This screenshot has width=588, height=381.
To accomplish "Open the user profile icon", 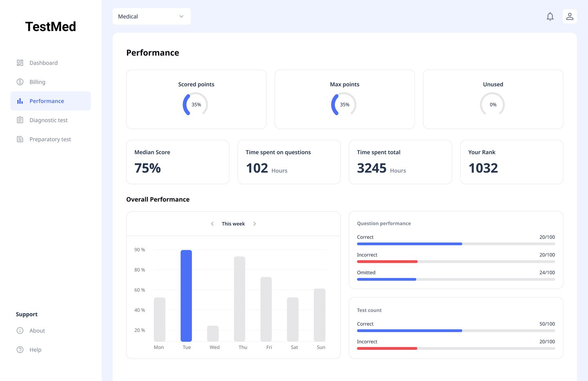I will click(570, 16).
